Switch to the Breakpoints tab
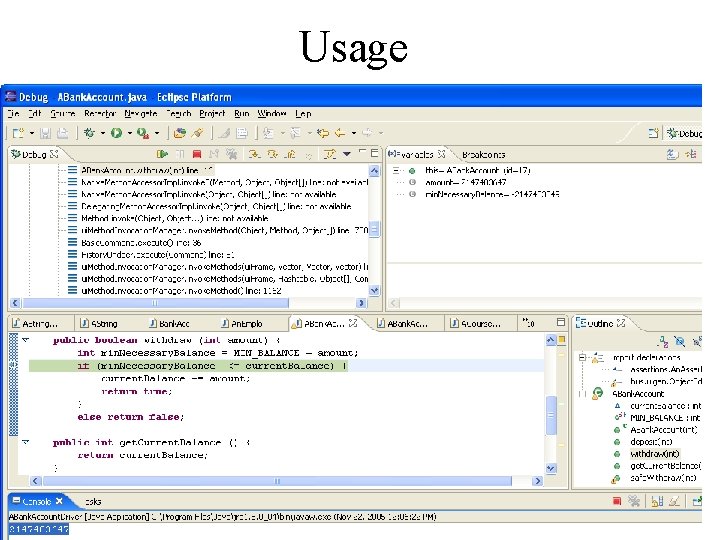720x540 pixels. click(x=483, y=155)
